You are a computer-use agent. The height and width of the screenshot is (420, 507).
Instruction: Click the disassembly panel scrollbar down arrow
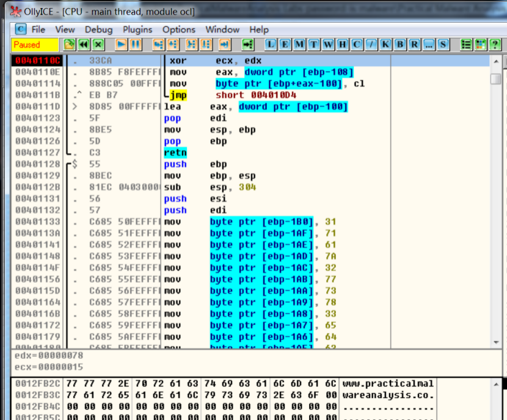(496, 342)
